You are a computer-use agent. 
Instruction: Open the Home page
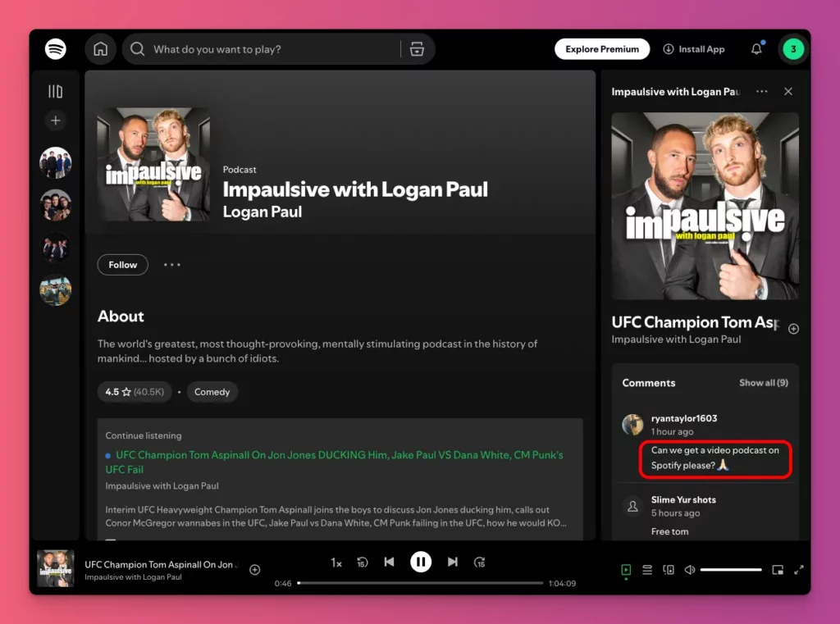(x=100, y=48)
